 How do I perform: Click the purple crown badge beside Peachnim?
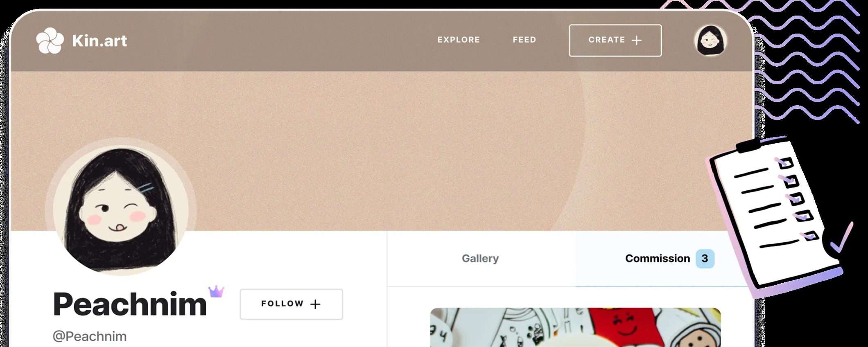point(216,291)
